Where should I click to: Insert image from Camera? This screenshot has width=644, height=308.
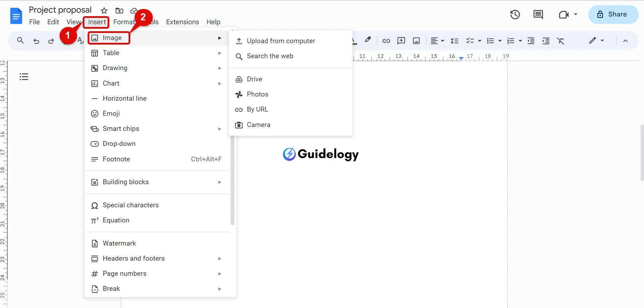290,125
